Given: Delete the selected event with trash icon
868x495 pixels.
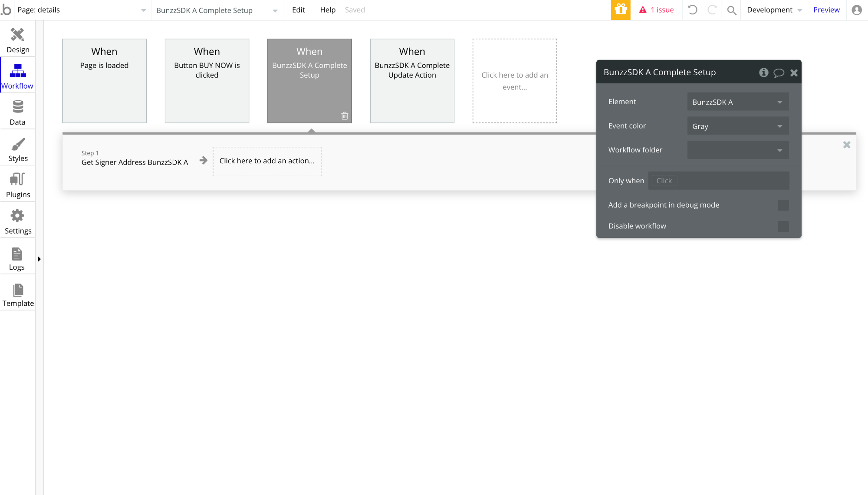Looking at the screenshot, I should point(345,116).
